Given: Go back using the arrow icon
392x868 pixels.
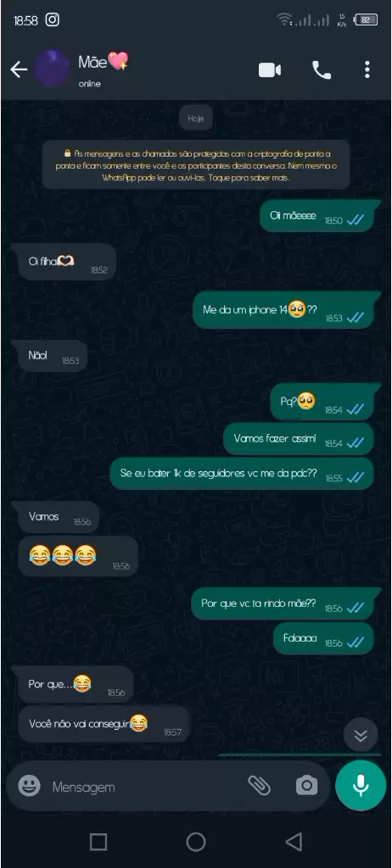Looking at the screenshot, I should 19,70.
